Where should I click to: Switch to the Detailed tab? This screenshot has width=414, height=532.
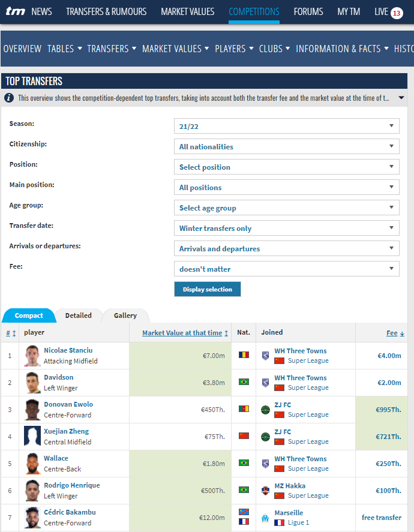click(x=79, y=315)
